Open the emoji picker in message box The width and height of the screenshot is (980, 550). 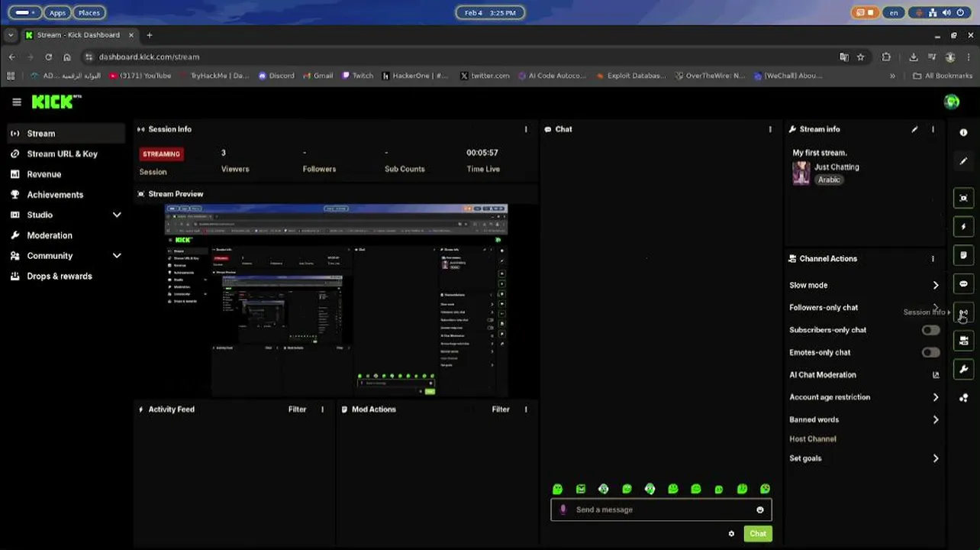pos(760,510)
